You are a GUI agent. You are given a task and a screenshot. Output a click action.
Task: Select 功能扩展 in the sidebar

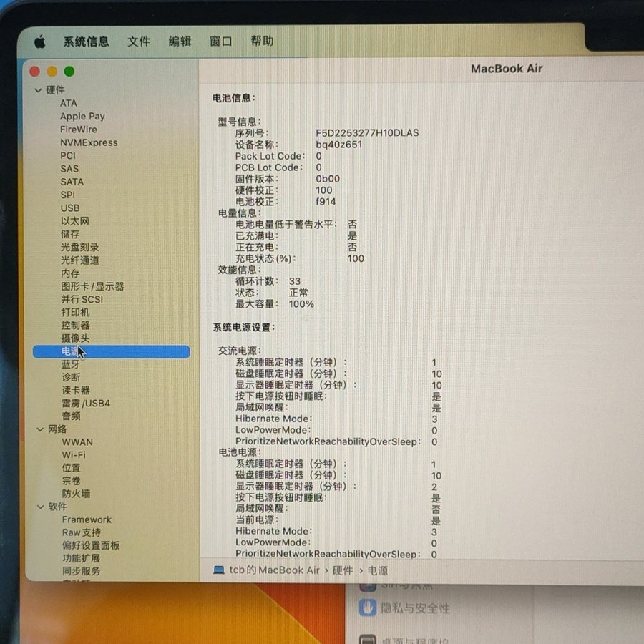click(81, 558)
